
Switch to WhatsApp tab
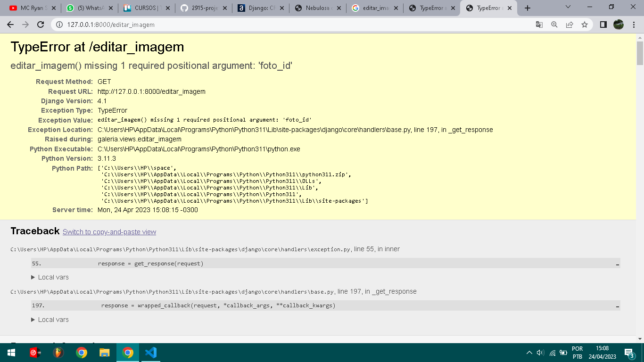[89, 8]
